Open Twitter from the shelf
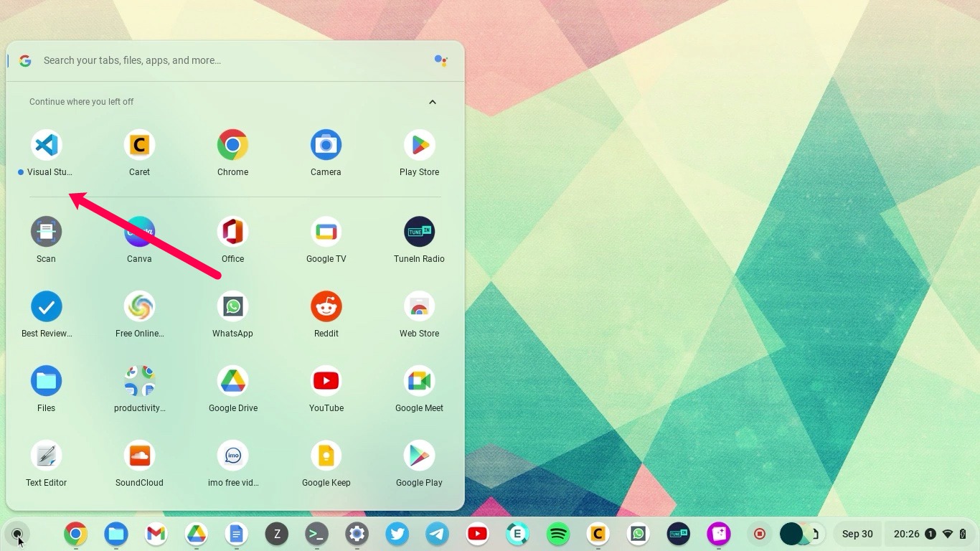Image resolution: width=980 pixels, height=551 pixels. 397,534
